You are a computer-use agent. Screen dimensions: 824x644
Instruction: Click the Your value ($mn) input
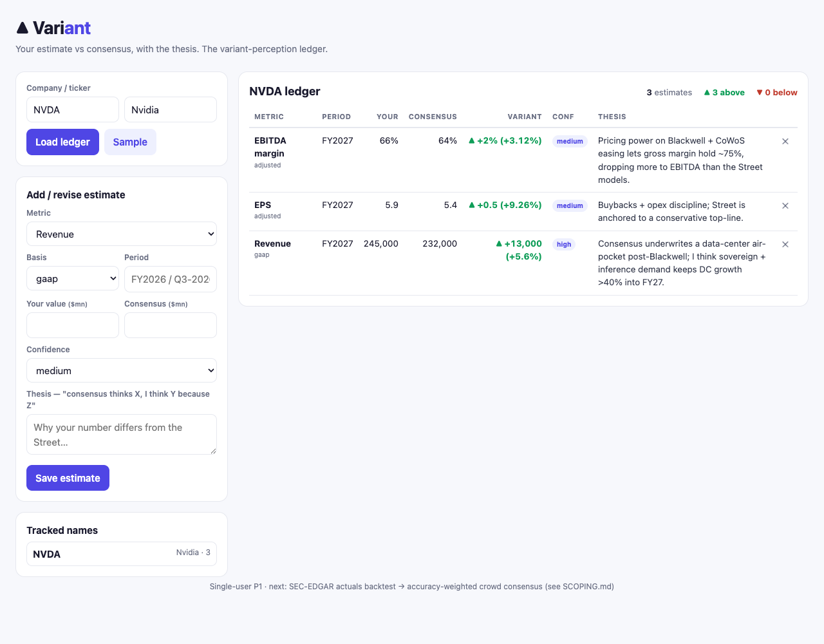point(73,325)
